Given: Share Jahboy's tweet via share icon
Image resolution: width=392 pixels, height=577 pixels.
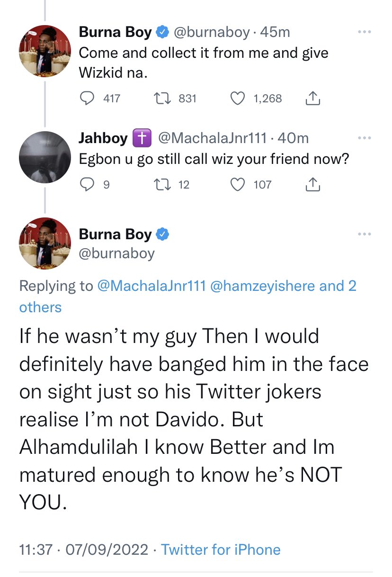Looking at the screenshot, I should tap(312, 184).
